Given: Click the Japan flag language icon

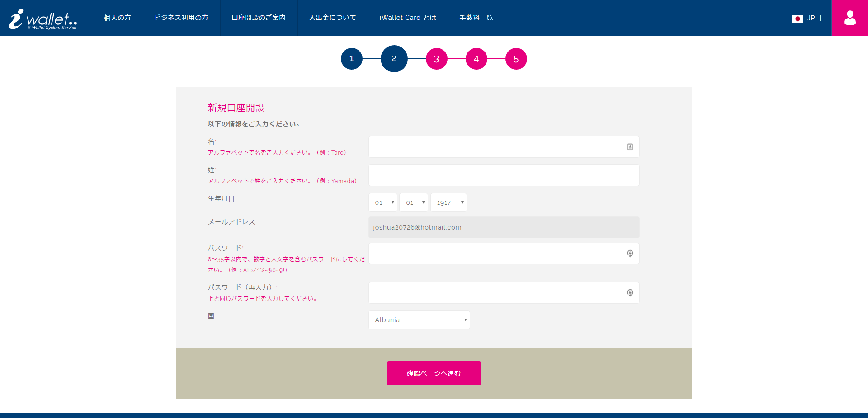Looking at the screenshot, I should click(x=797, y=19).
